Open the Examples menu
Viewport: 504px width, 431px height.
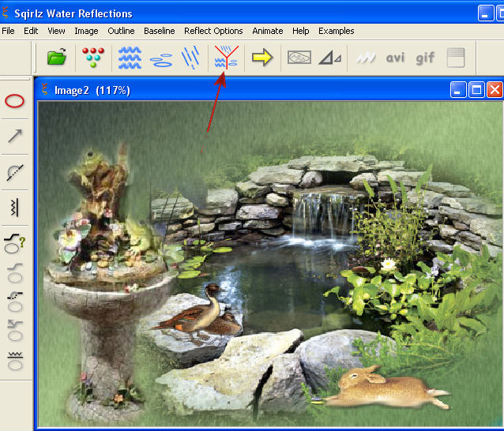[337, 31]
